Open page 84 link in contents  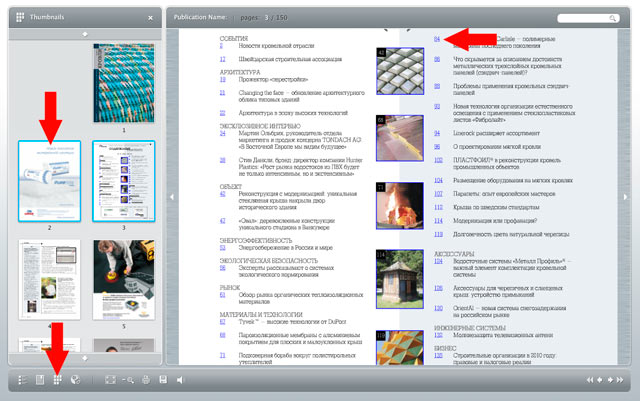coord(437,39)
